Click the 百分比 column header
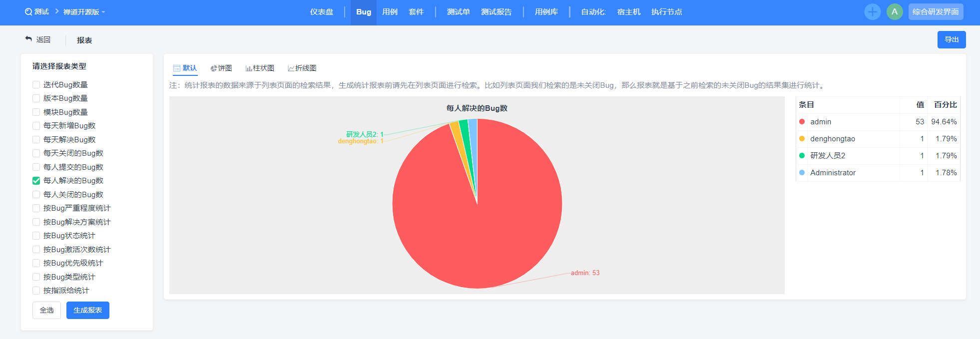 click(x=946, y=105)
